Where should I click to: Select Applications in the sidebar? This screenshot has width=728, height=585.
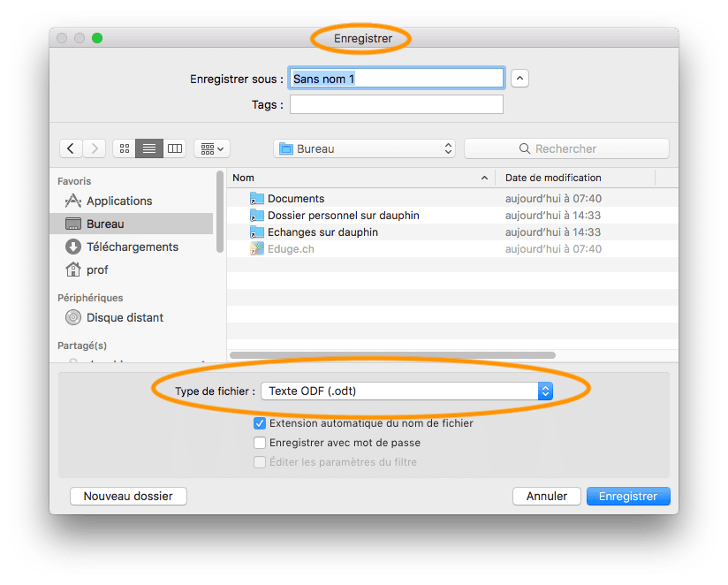[119, 201]
